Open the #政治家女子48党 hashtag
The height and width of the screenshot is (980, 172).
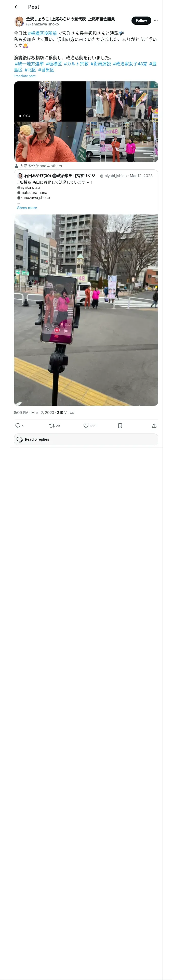[130, 64]
